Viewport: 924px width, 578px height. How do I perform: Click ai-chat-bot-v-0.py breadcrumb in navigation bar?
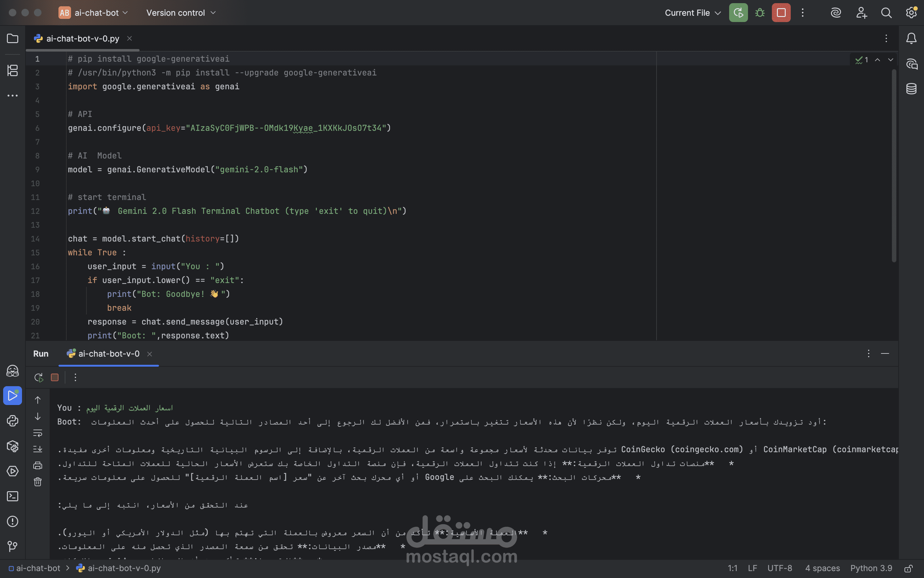pos(119,569)
